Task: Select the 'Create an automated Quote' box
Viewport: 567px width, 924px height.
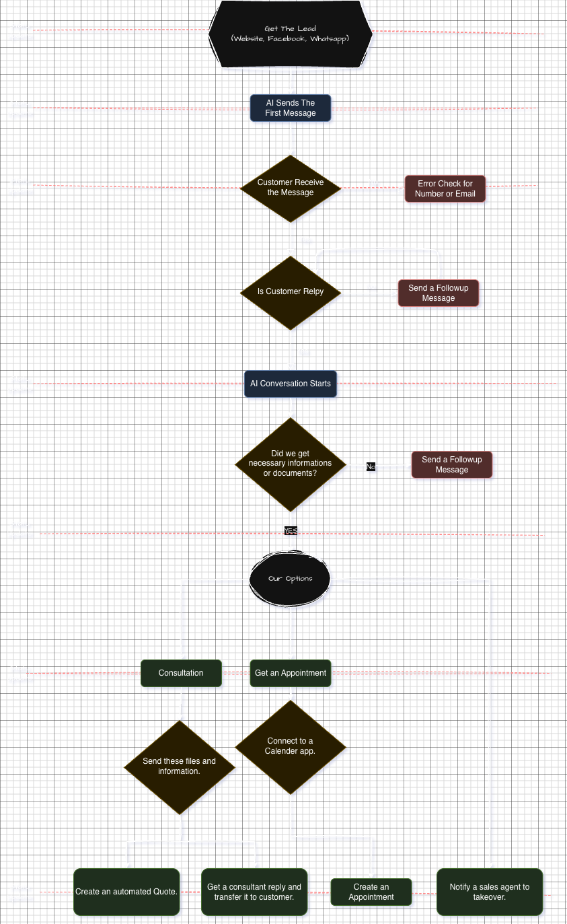Action: pos(126,892)
